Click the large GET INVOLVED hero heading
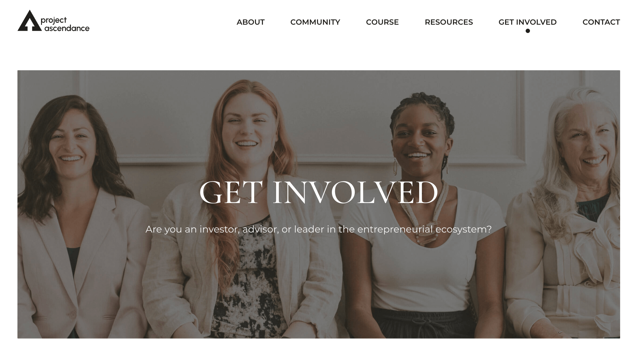The image size is (644, 339). click(x=319, y=193)
